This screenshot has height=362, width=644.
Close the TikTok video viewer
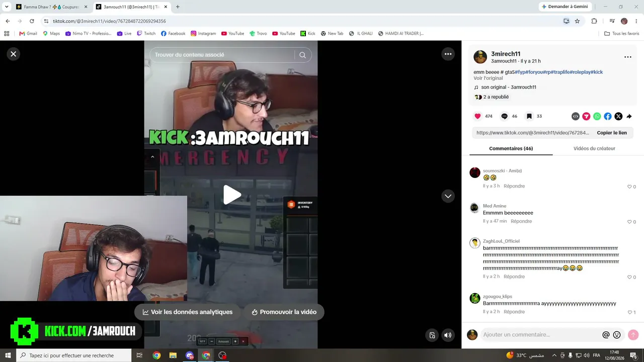point(14,54)
